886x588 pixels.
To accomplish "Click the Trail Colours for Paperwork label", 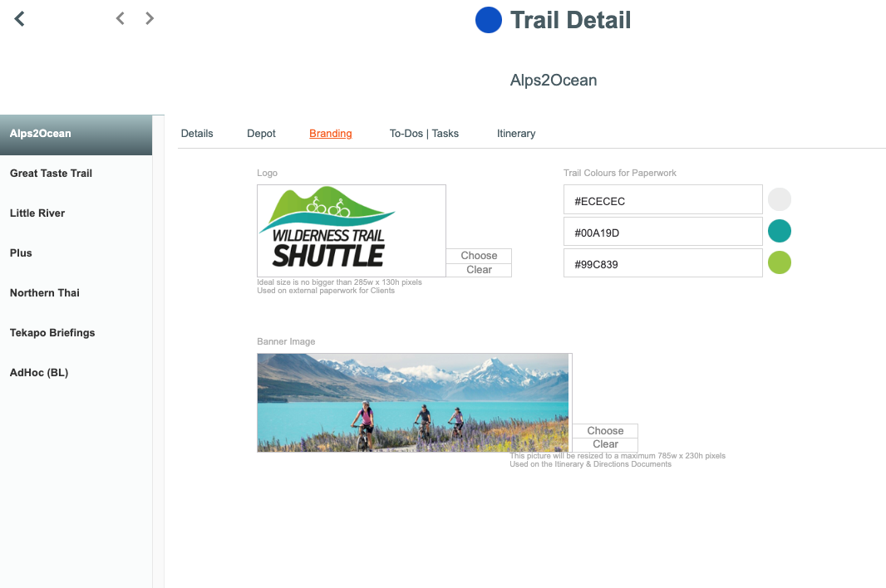I will pos(619,173).
